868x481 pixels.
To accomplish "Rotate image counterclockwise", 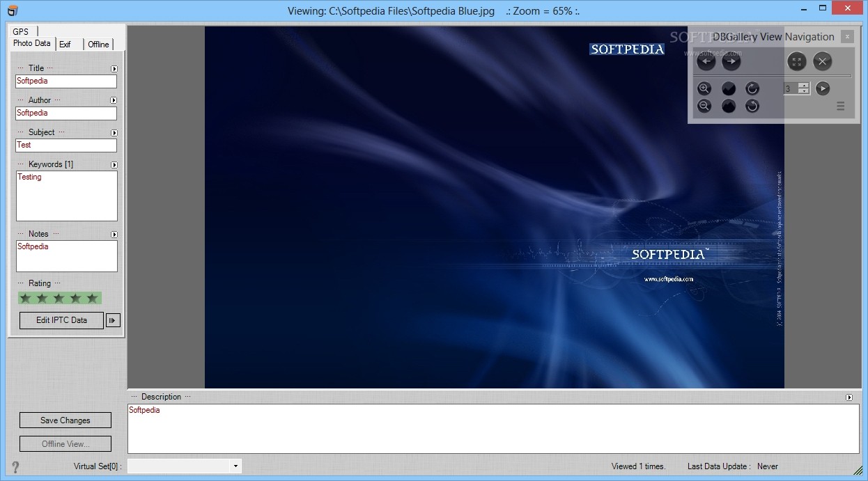I will (x=752, y=106).
